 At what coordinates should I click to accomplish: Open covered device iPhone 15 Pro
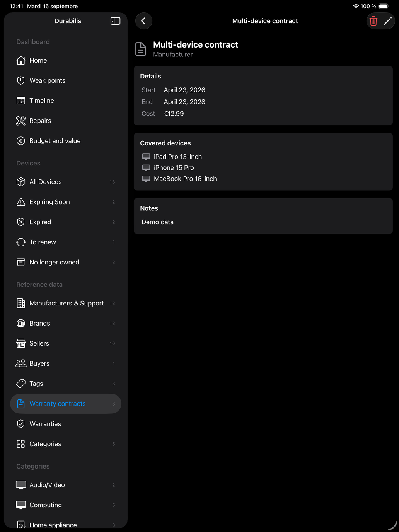[174, 168]
